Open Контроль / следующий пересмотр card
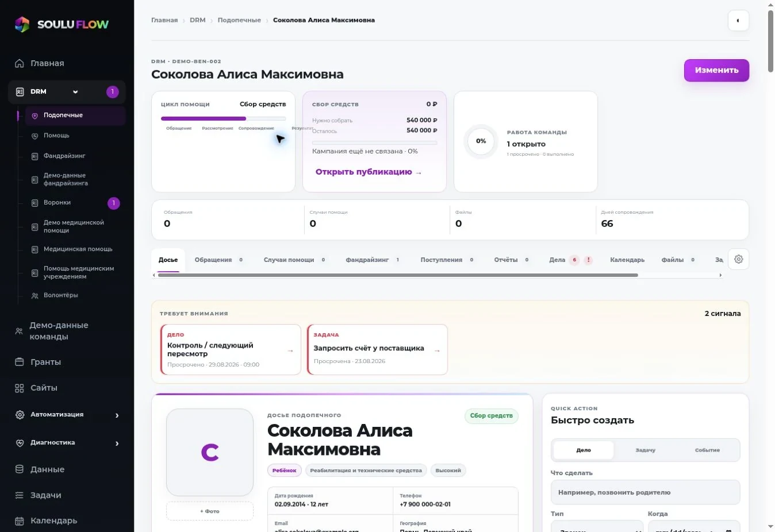This screenshot has width=775, height=532. [x=231, y=349]
